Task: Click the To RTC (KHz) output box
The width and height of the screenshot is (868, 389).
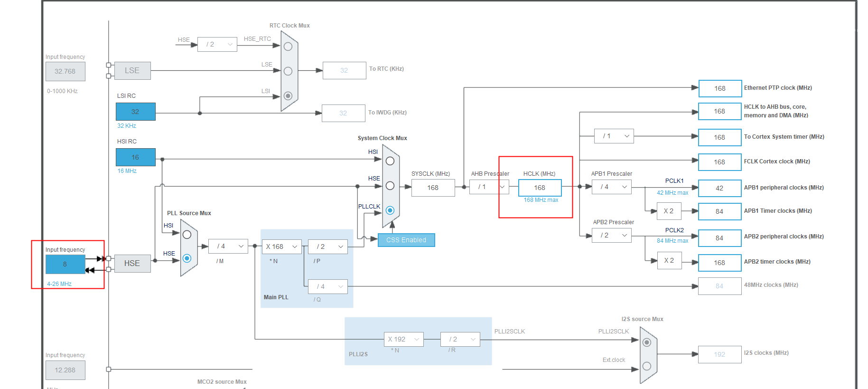Action: pyautogui.click(x=345, y=70)
